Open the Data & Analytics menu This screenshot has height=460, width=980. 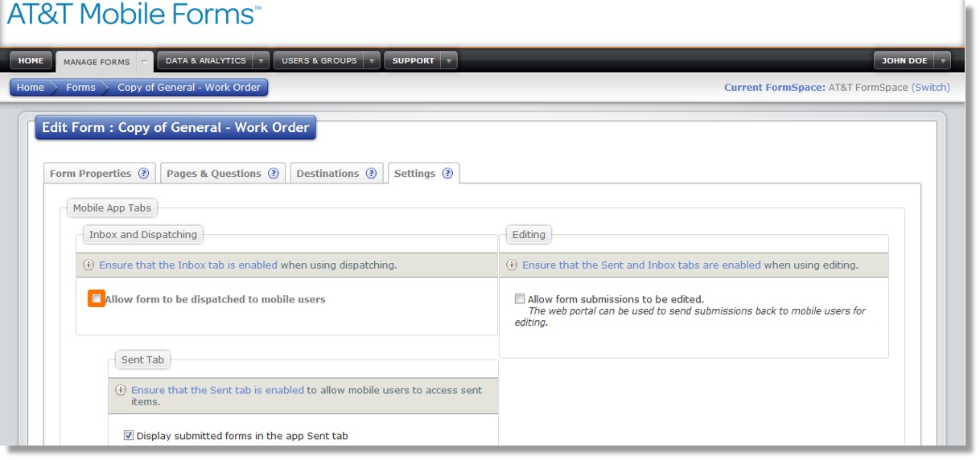[x=205, y=60]
